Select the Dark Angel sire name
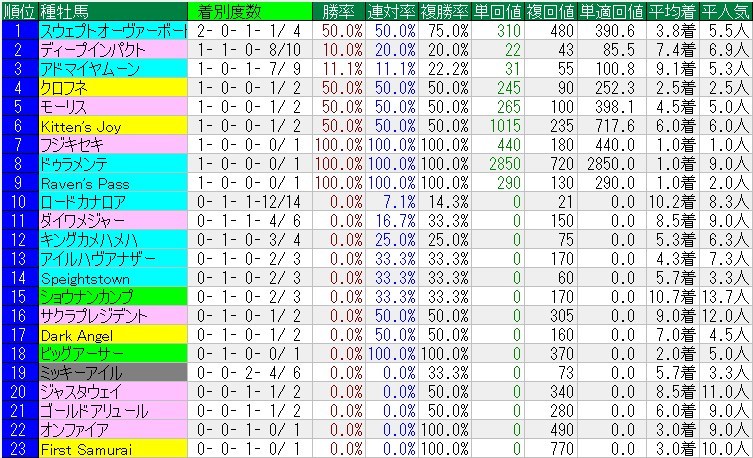Image resolution: width=753 pixels, height=458 pixels. click(x=113, y=335)
